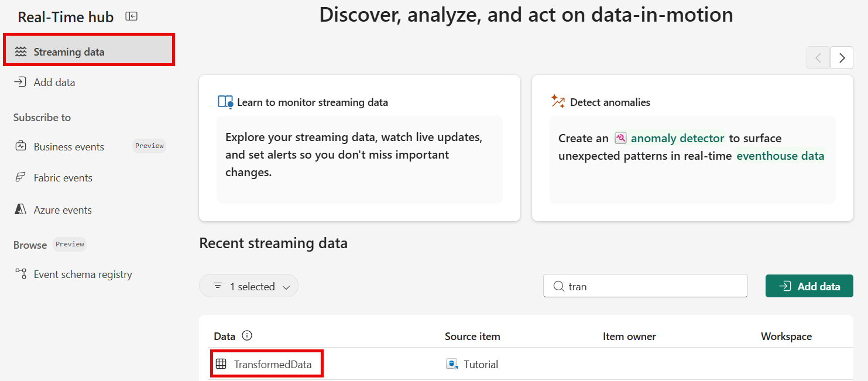Sort by the Workspace column
Screen dimensions: 868x381
coord(786,337)
